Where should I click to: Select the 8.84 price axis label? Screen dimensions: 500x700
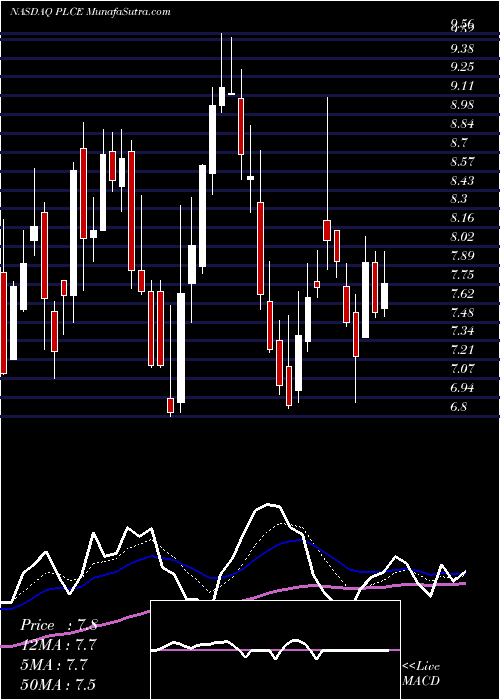click(x=462, y=123)
